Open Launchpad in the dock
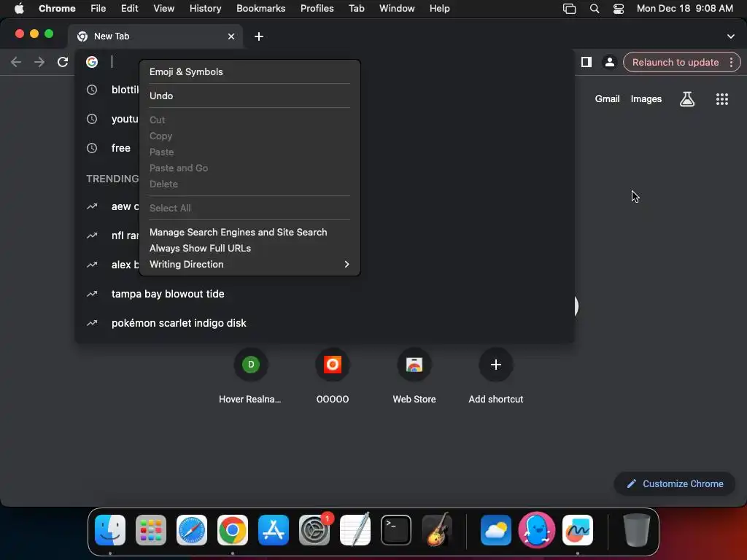 tap(151, 529)
